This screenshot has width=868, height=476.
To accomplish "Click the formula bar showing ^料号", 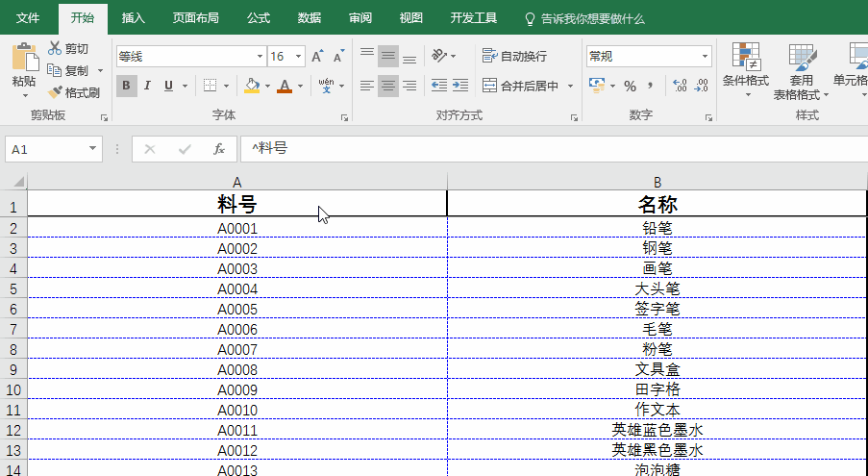I will [554, 149].
